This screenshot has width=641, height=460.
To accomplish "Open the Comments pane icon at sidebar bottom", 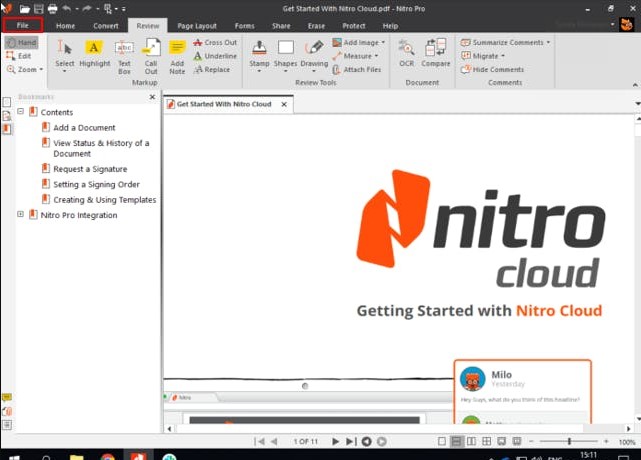I will [x=7, y=397].
